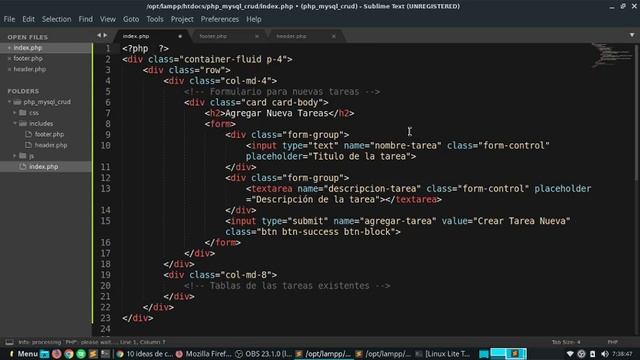640x360 pixels.
Task: Click the css folder icon
Action: point(23,112)
